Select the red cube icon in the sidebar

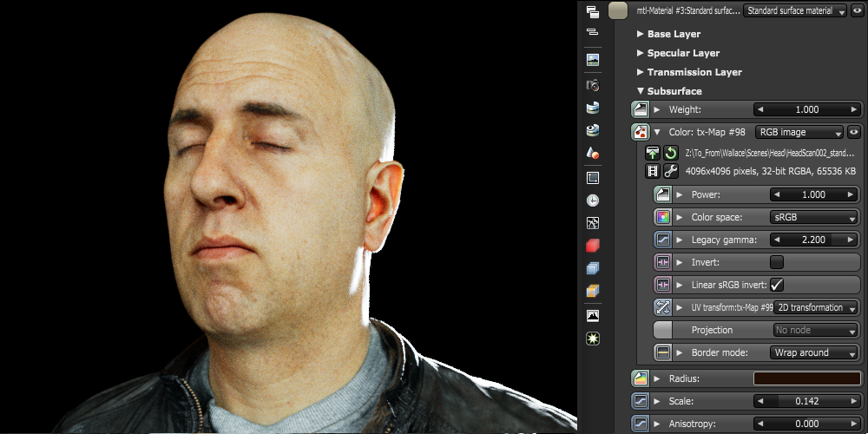(x=593, y=246)
